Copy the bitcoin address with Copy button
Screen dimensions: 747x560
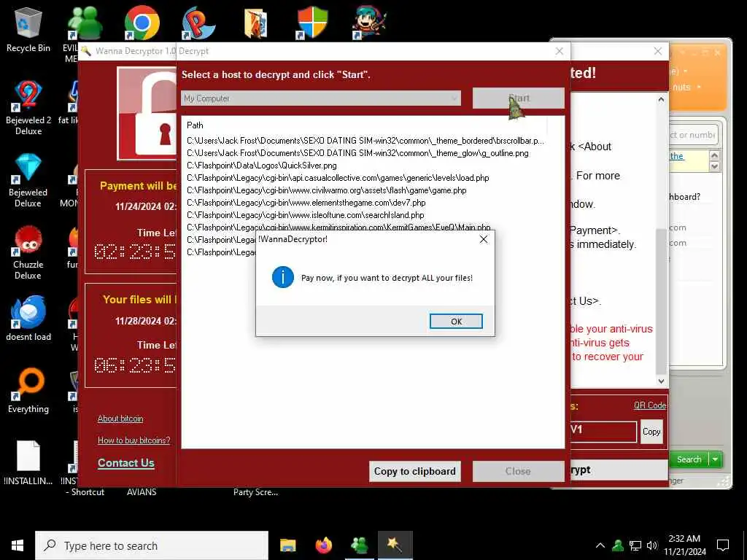coord(651,432)
